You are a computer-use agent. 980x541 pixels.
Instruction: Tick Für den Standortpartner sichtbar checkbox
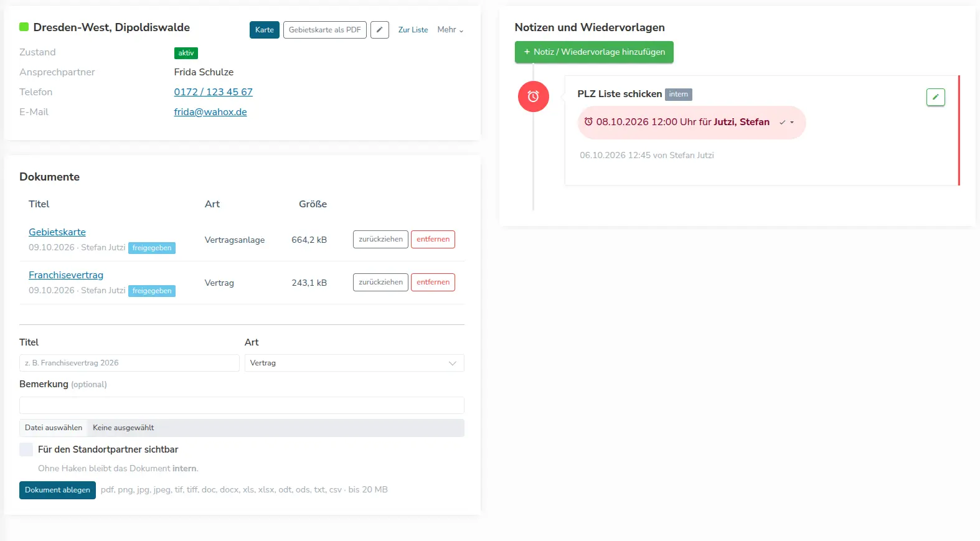click(x=26, y=449)
